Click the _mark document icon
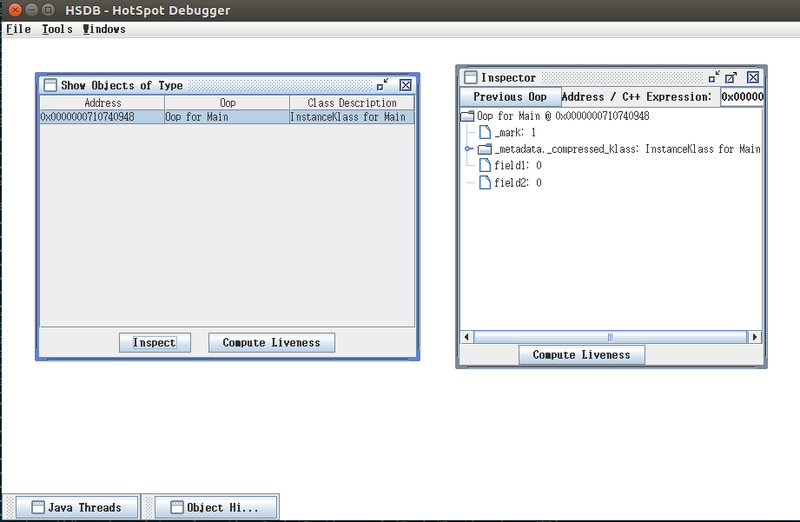The height and width of the screenshot is (522, 800). (485, 132)
